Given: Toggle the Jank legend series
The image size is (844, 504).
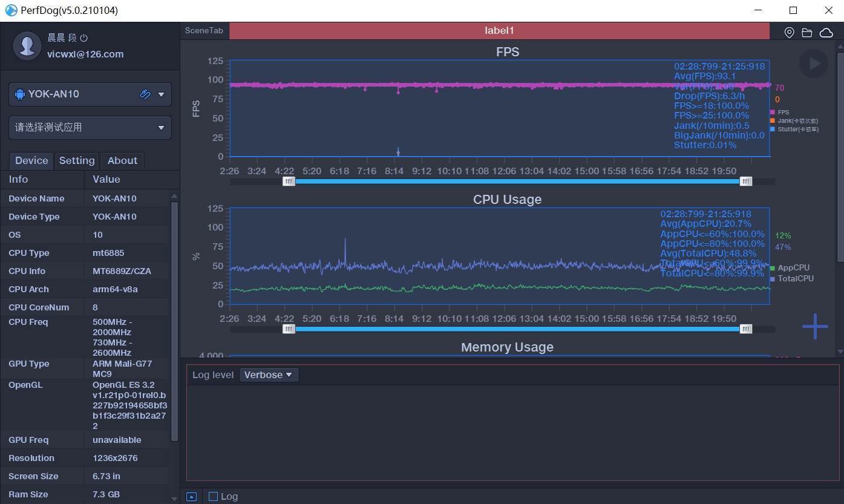Looking at the screenshot, I should [x=794, y=121].
